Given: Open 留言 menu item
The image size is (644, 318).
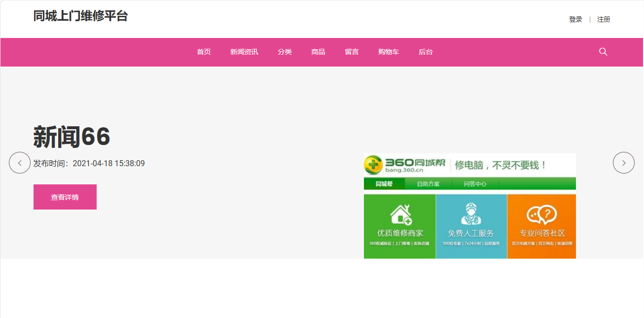Looking at the screenshot, I should (352, 52).
